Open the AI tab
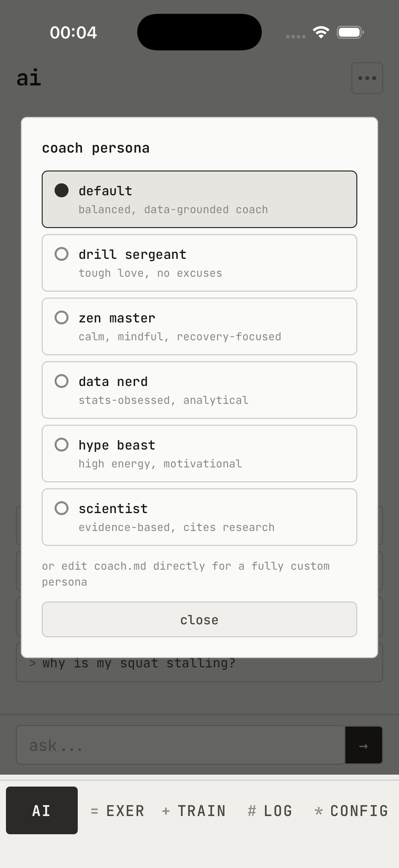The width and height of the screenshot is (399, 868). point(42,810)
